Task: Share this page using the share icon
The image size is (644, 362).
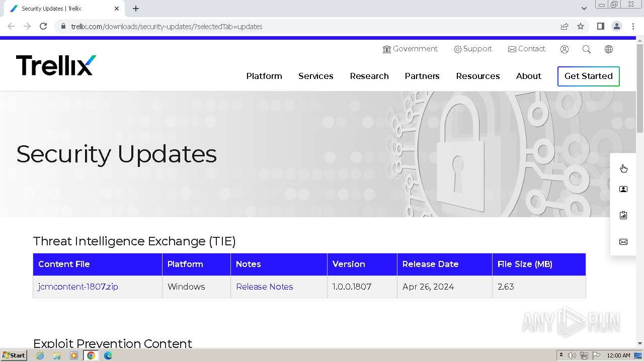Action: pyautogui.click(x=565, y=26)
